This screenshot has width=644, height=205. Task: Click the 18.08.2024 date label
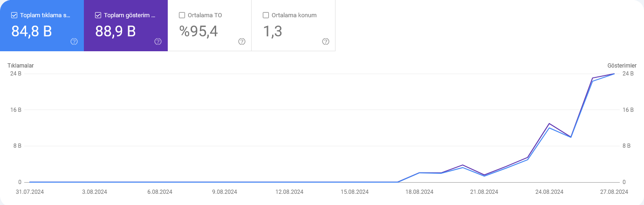coord(419,192)
